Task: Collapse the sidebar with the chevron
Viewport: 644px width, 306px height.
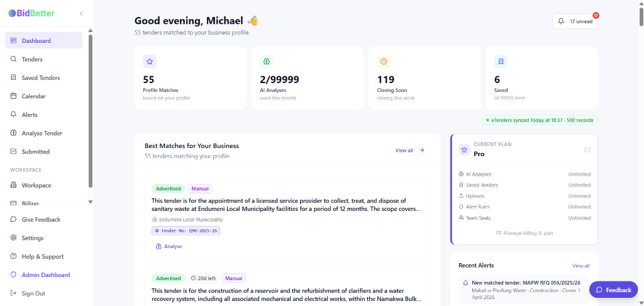Action: (81, 13)
